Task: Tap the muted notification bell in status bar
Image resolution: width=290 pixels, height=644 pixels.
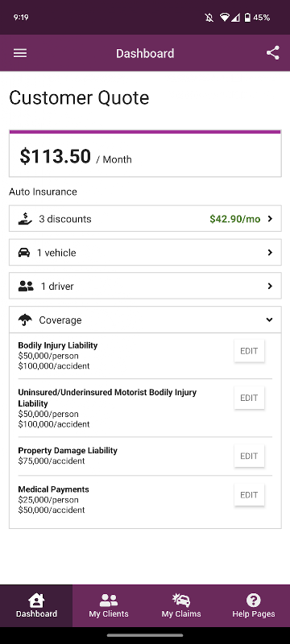Action: (x=209, y=18)
